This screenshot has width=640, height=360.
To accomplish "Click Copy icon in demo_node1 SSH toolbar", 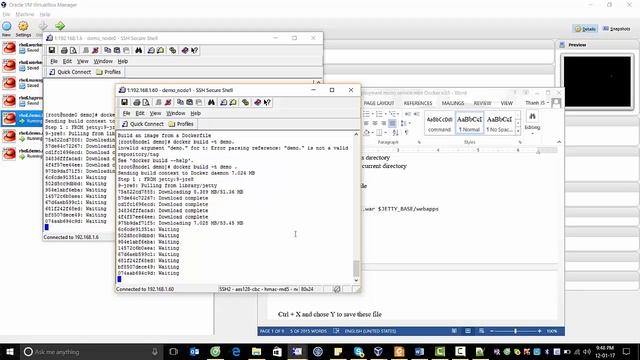I will click(180, 102).
